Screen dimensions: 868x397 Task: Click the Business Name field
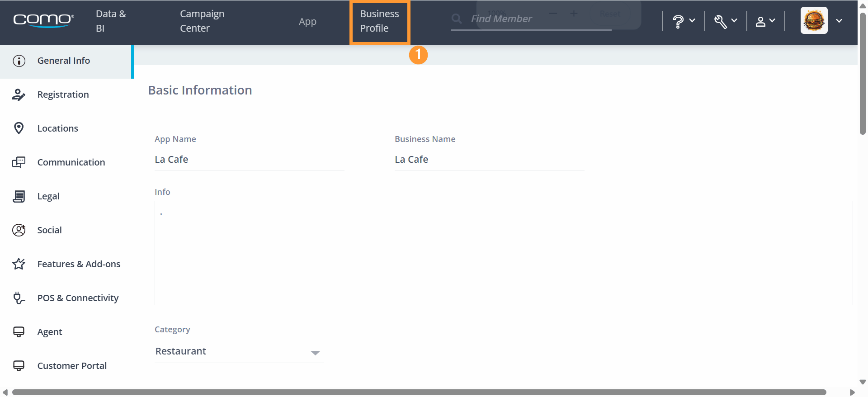pos(490,160)
